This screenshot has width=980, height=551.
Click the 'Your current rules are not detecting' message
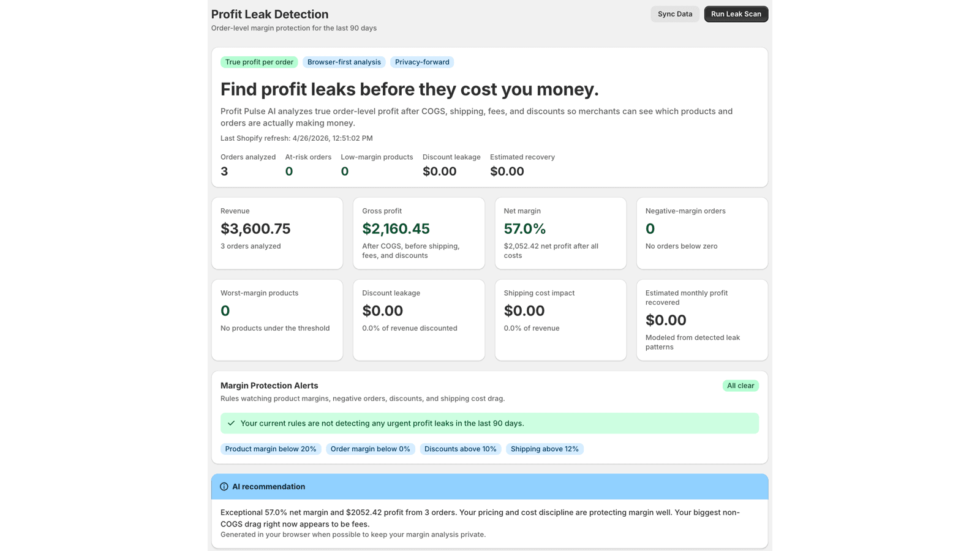click(382, 423)
